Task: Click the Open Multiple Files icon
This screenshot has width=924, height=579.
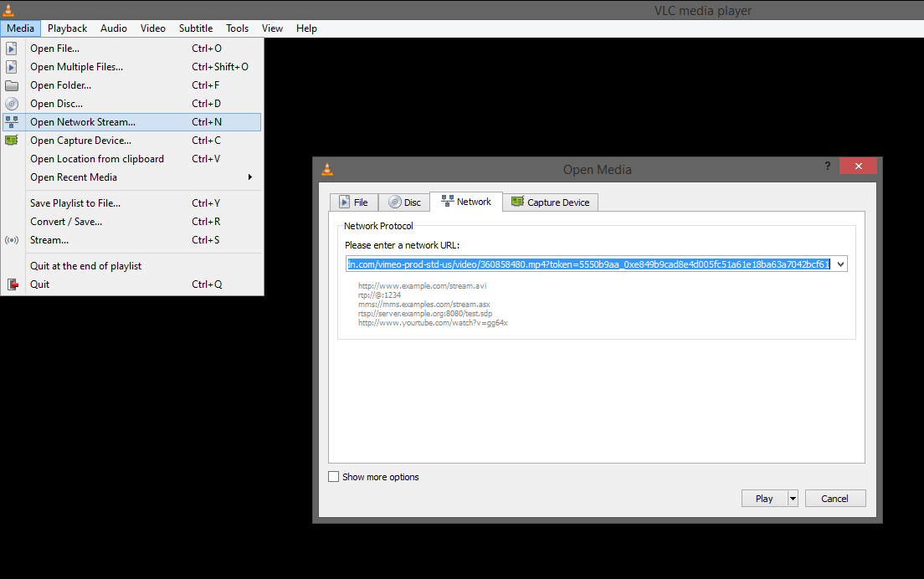Action: click(11, 67)
